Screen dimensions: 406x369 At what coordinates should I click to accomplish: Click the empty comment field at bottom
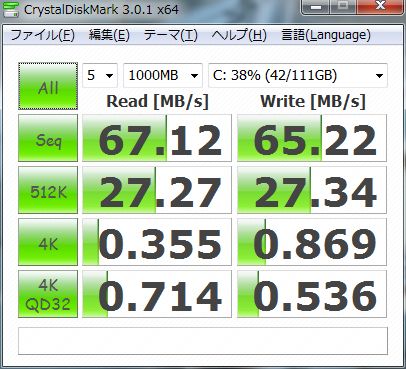tap(203, 341)
